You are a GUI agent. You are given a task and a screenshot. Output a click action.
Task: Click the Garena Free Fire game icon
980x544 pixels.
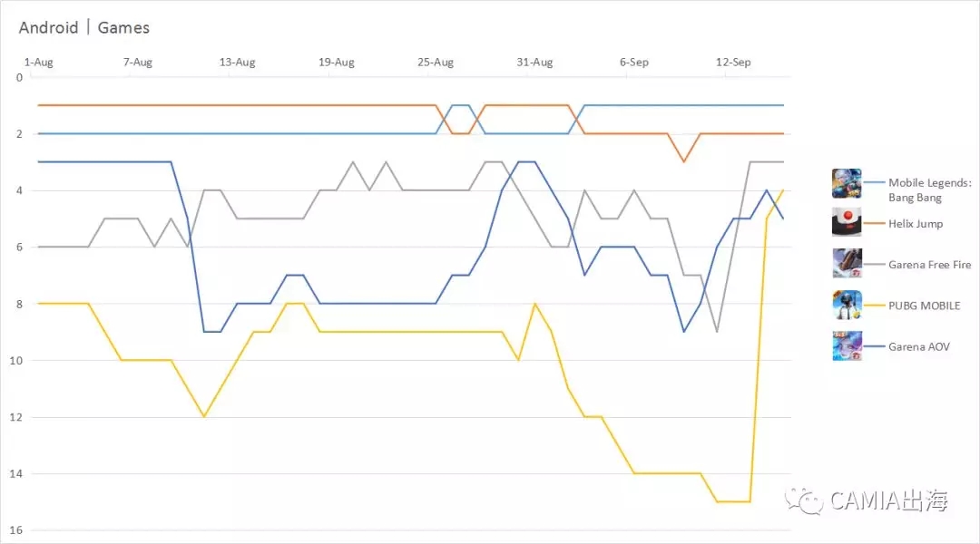847,263
